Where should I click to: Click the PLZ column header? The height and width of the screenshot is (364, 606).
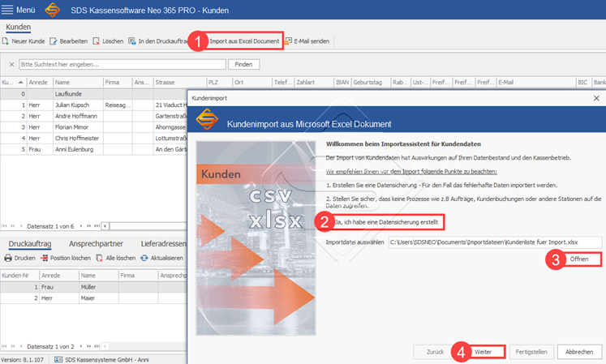[220, 83]
